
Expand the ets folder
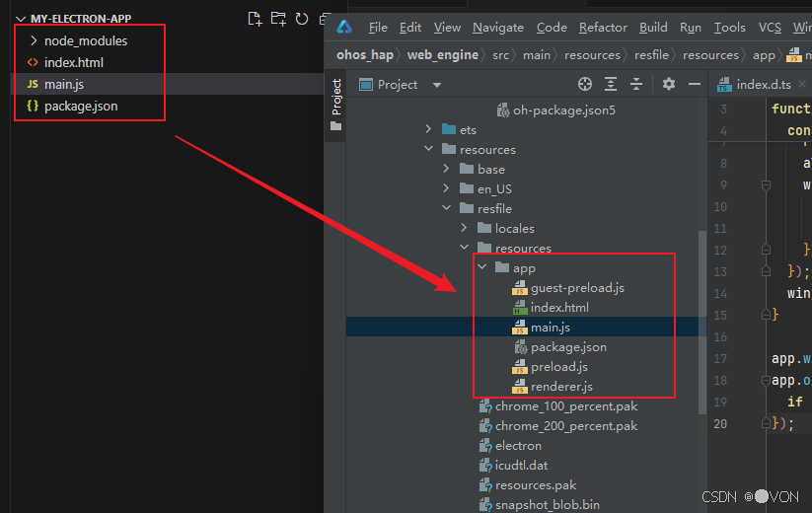tap(428, 129)
